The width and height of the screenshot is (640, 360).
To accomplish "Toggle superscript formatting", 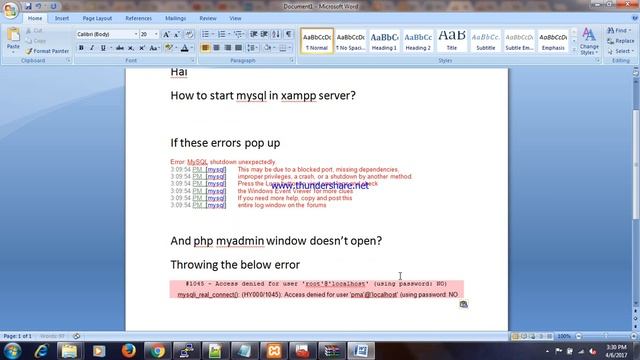I will coord(142,48).
